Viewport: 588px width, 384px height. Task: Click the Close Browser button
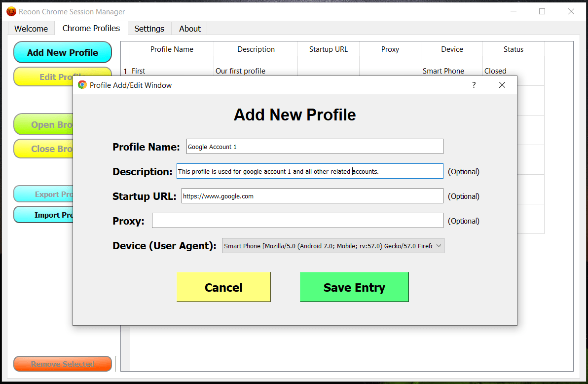point(43,149)
